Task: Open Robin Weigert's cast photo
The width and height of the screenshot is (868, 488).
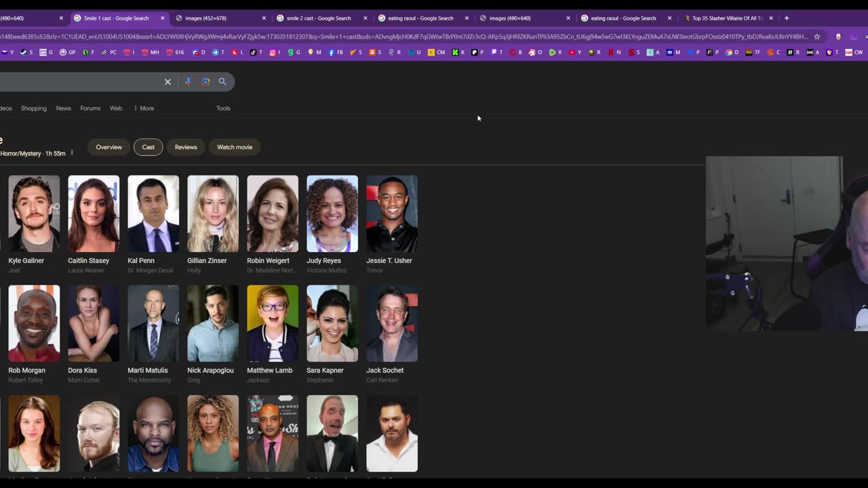Action: (x=273, y=213)
